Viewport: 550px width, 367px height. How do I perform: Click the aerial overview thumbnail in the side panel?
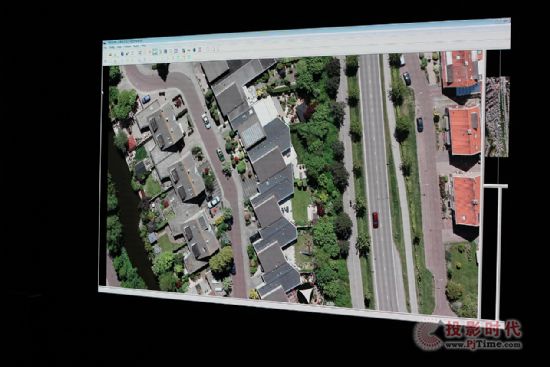[497, 116]
